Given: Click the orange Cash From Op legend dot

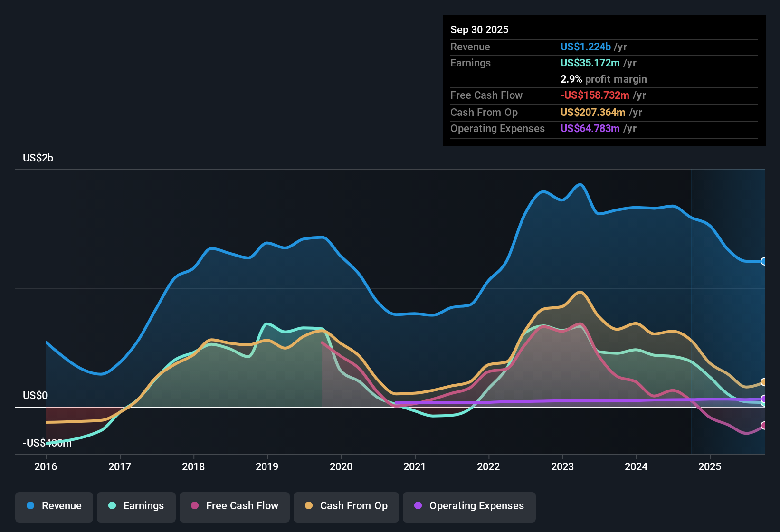Looking at the screenshot, I should point(309,506).
